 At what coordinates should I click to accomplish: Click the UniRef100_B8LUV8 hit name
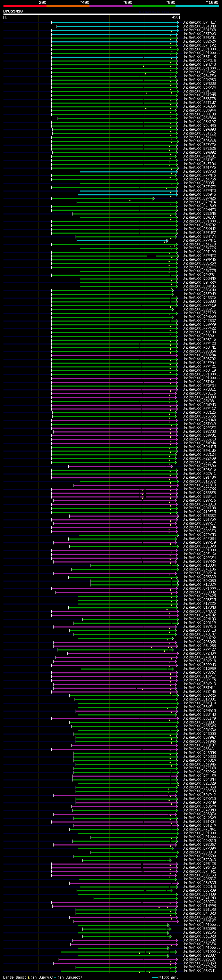(x=199, y=546)
